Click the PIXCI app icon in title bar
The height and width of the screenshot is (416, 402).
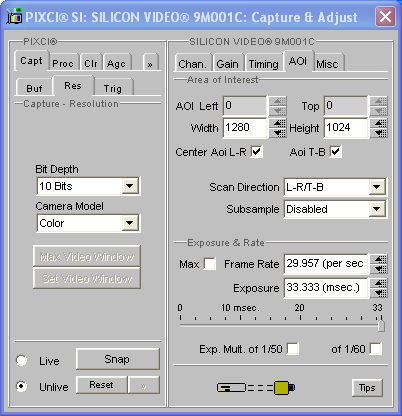tap(14, 16)
